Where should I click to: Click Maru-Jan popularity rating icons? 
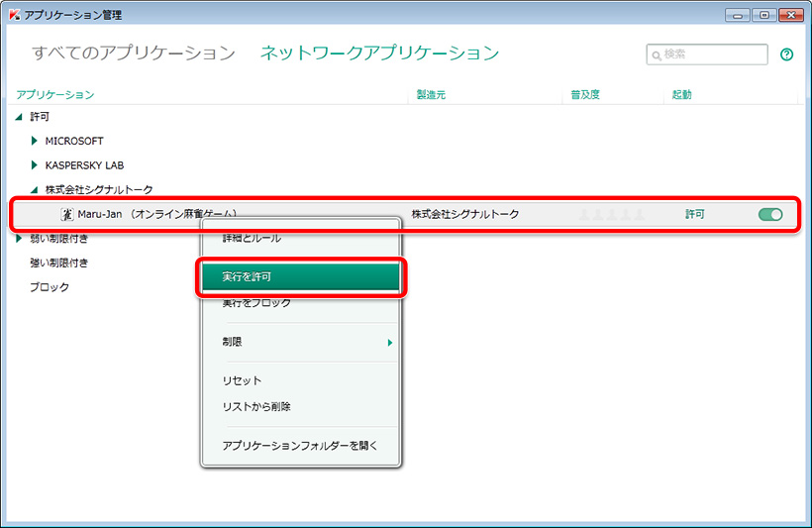point(612,214)
